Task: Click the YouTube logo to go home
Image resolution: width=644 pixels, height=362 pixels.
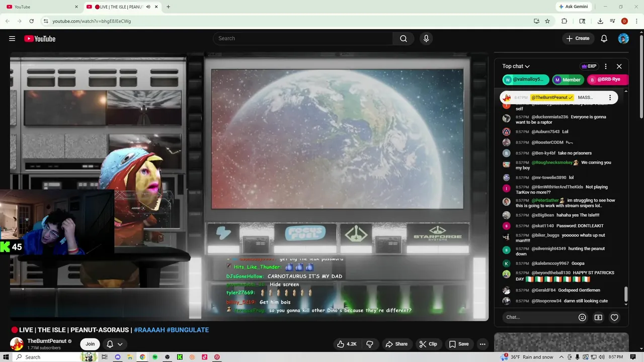Action: [x=40, y=39]
